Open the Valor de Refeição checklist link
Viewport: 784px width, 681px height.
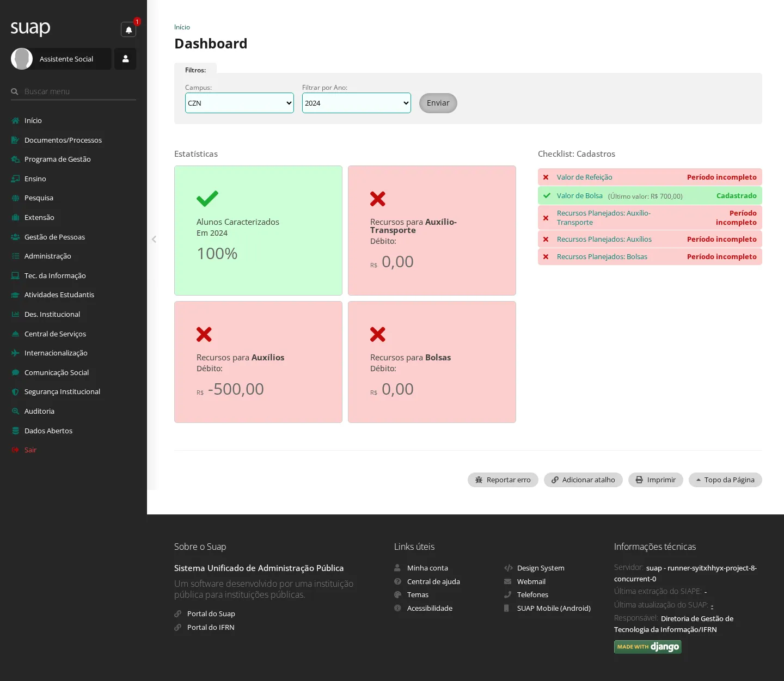[x=585, y=177]
